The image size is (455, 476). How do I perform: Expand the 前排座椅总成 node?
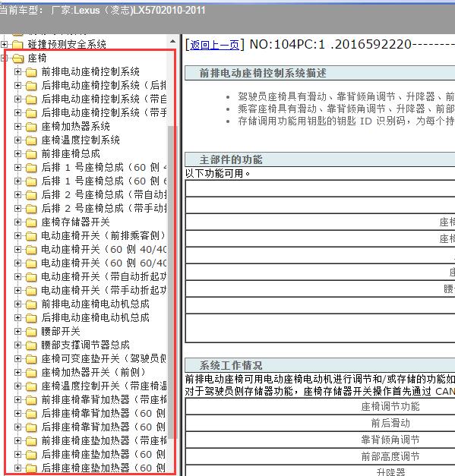pyautogui.click(x=17, y=153)
